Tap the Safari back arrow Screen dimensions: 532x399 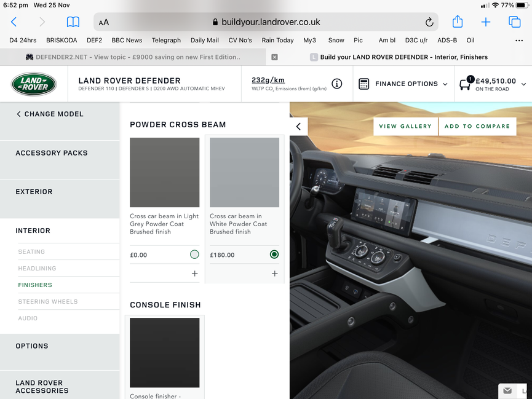(x=14, y=22)
